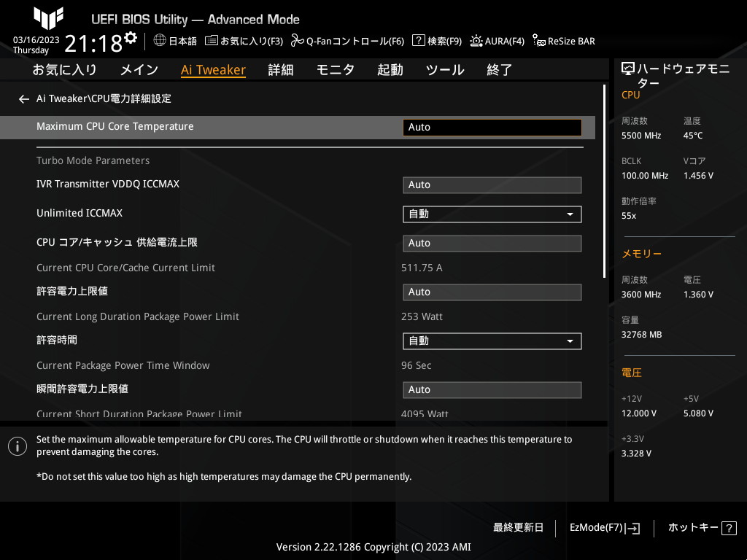Click the 3.328 V reading

[636, 454]
